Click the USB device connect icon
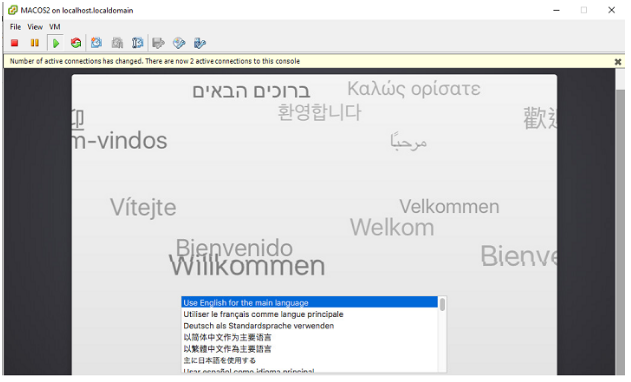Screen dimensions: 631x382 click(200, 43)
